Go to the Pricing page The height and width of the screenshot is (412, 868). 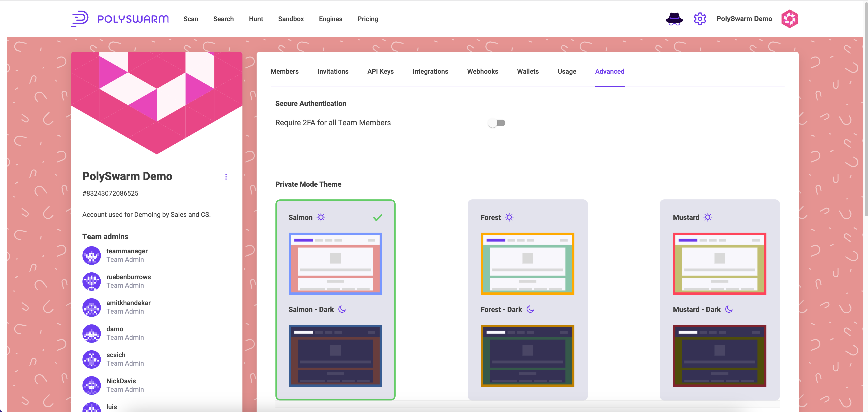pos(368,19)
